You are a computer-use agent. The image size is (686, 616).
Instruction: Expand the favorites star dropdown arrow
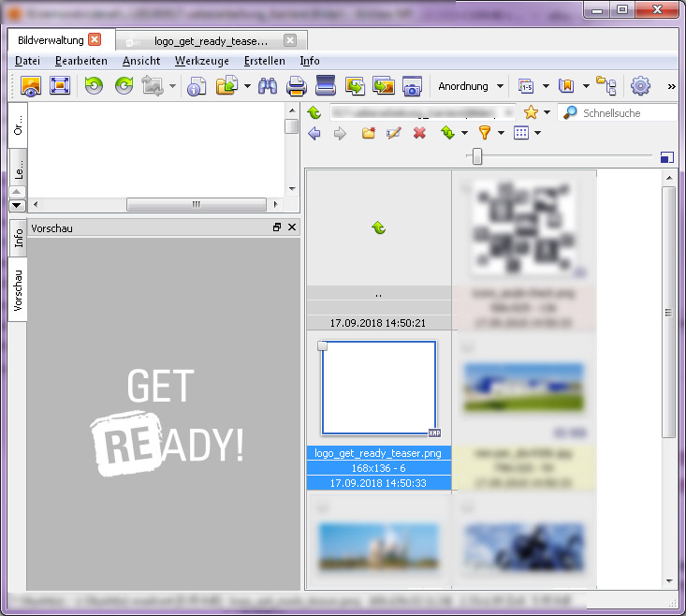coord(547,112)
